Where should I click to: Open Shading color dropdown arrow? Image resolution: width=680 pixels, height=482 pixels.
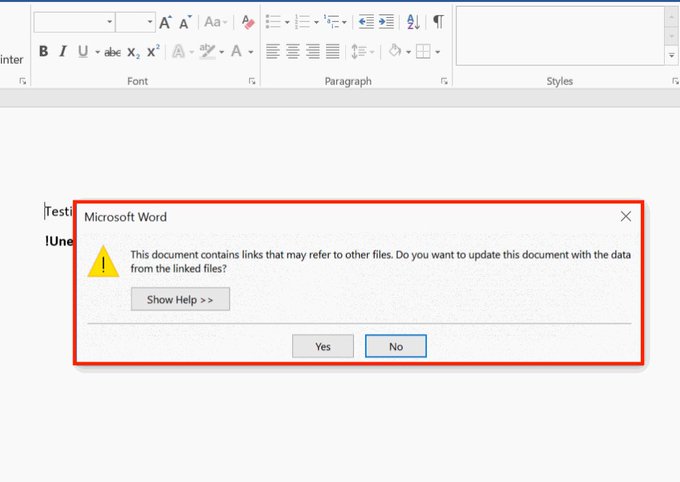coord(409,52)
